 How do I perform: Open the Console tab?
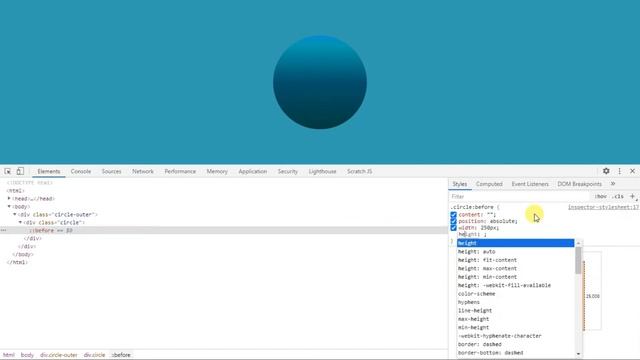81,171
